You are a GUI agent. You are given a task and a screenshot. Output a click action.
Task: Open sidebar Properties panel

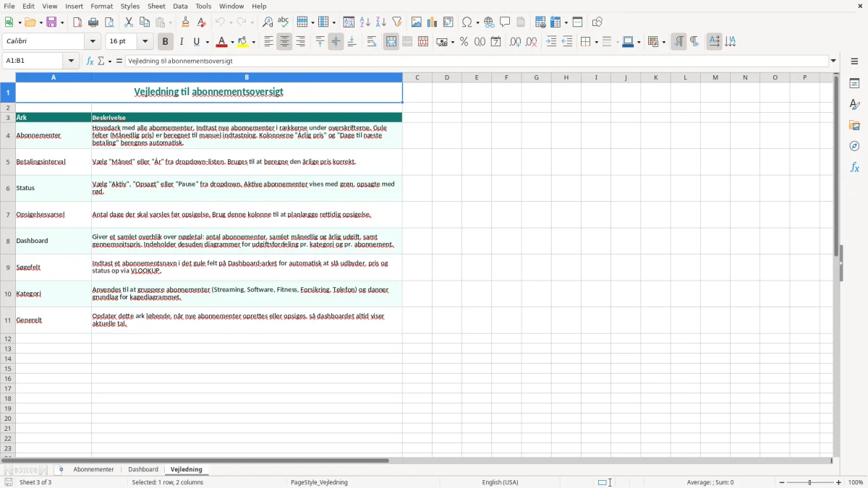tap(854, 84)
